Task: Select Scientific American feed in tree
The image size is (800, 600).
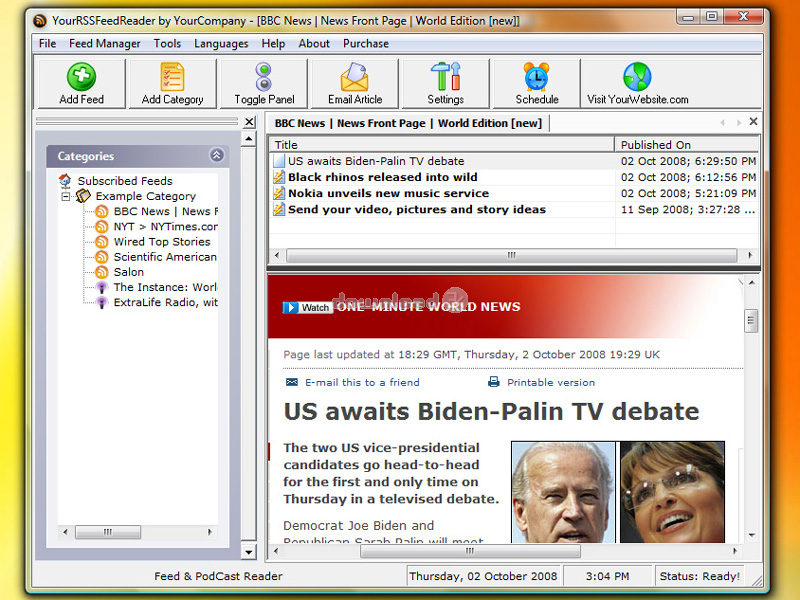Action: [x=165, y=257]
